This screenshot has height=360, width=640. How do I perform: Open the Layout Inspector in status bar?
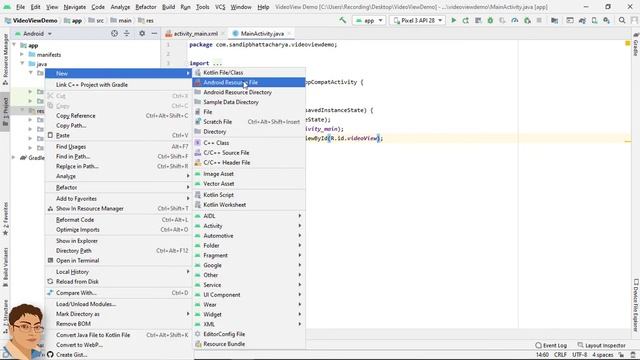coord(601,345)
